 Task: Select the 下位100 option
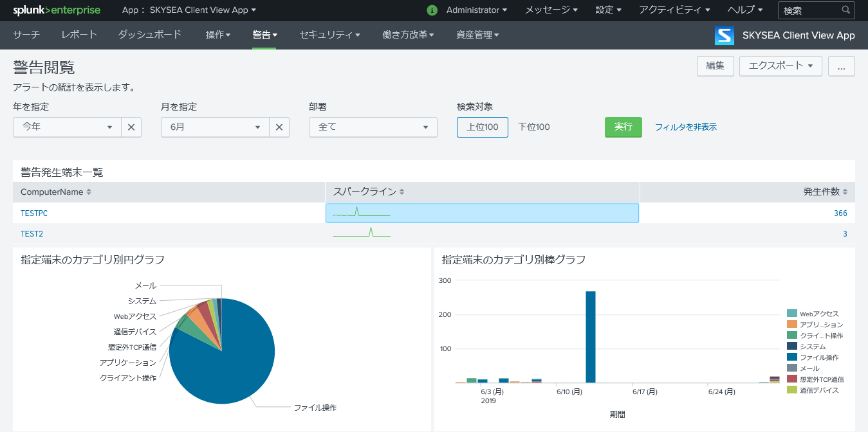[534, 127]
